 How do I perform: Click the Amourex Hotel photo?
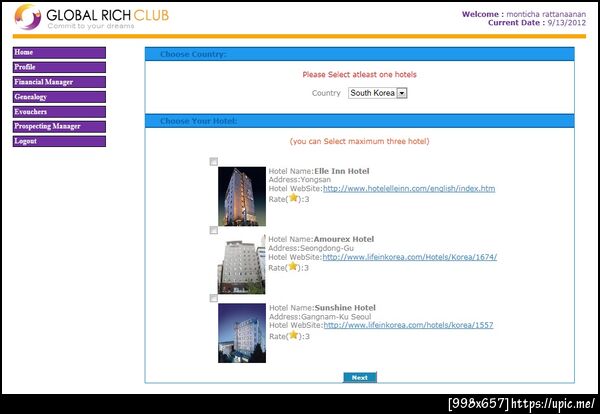pos(241,264)
